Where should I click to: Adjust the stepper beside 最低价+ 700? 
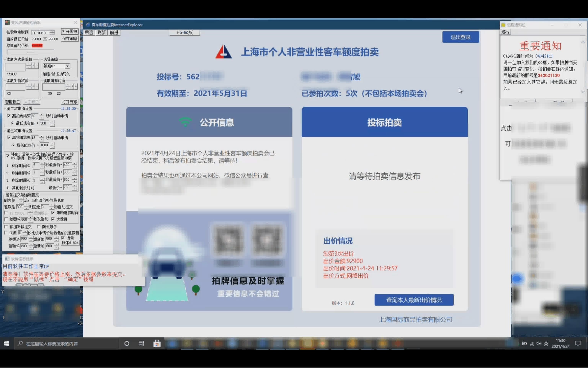pyautogui.click(x=74, y=187)
